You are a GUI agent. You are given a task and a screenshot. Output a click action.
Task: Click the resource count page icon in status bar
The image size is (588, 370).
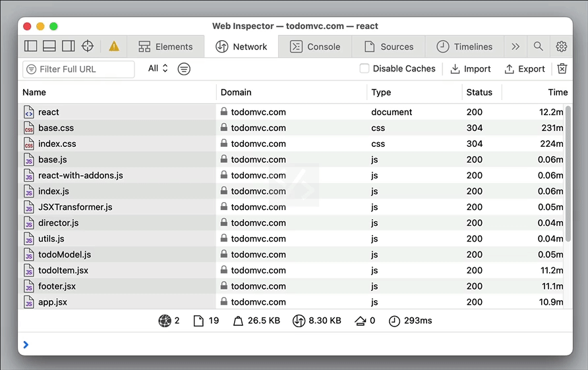pos(198,321)
